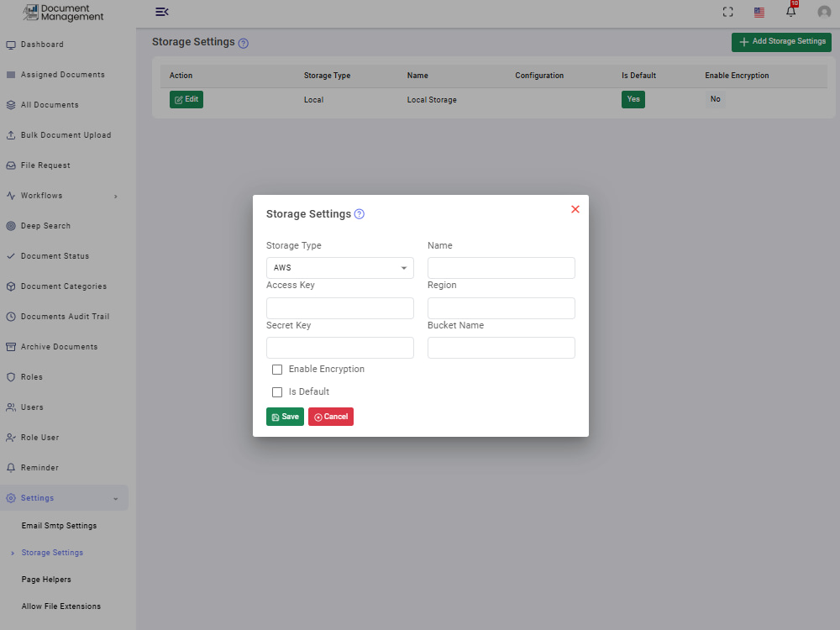Click the Enable Encryption column header
The height and width of the screenshot is (630, 840).
[737, 76]
